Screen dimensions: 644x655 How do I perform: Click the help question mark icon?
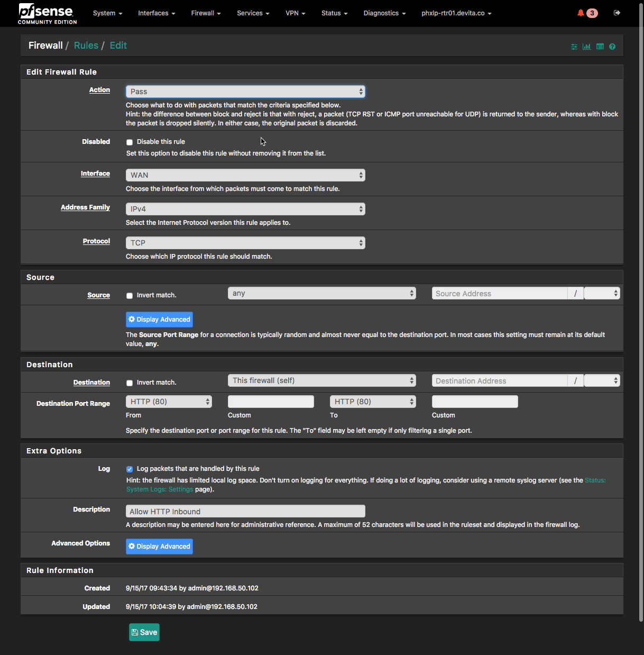[612, 47]
